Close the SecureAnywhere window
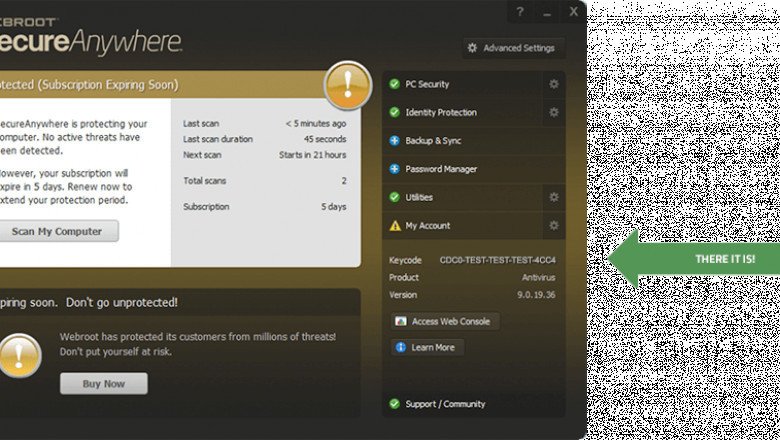The width and height of the screenshot is (780, 440). tap(574, 11)
